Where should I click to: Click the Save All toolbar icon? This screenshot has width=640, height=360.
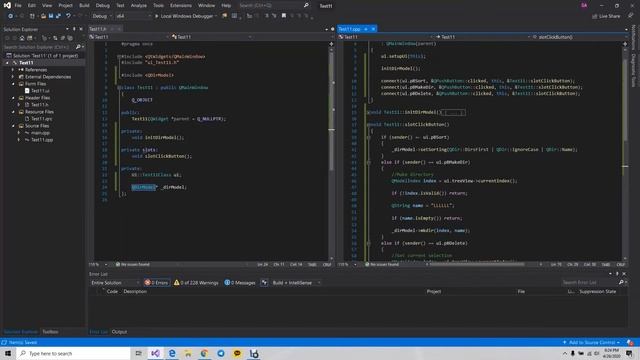click(58, 16)
